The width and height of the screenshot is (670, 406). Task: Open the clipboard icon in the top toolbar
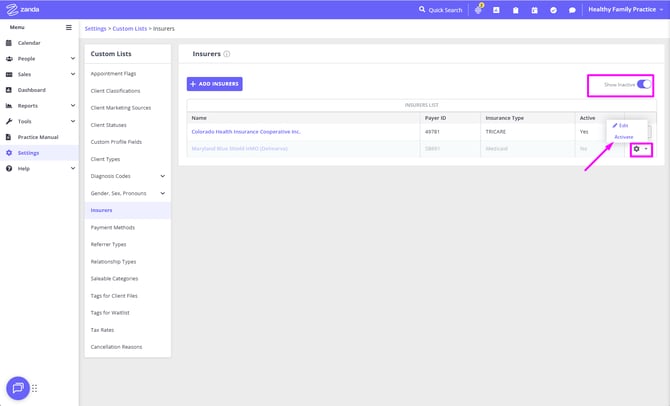point(515,10)
